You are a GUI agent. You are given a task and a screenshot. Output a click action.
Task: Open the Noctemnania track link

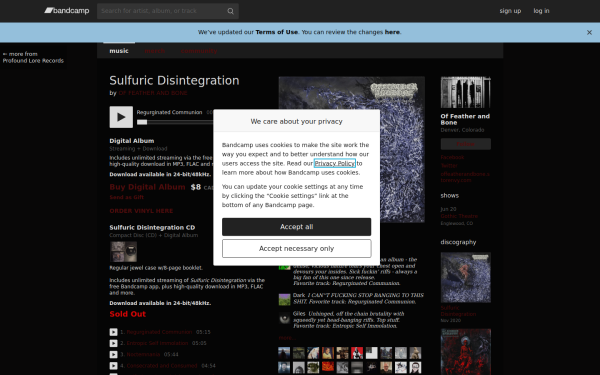click(143, 354)
